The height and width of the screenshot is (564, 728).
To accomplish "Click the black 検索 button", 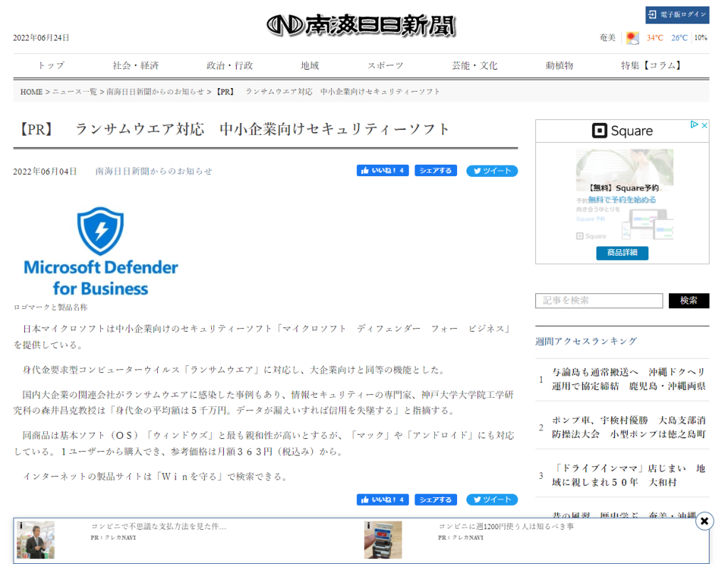I will pos(688,300).
